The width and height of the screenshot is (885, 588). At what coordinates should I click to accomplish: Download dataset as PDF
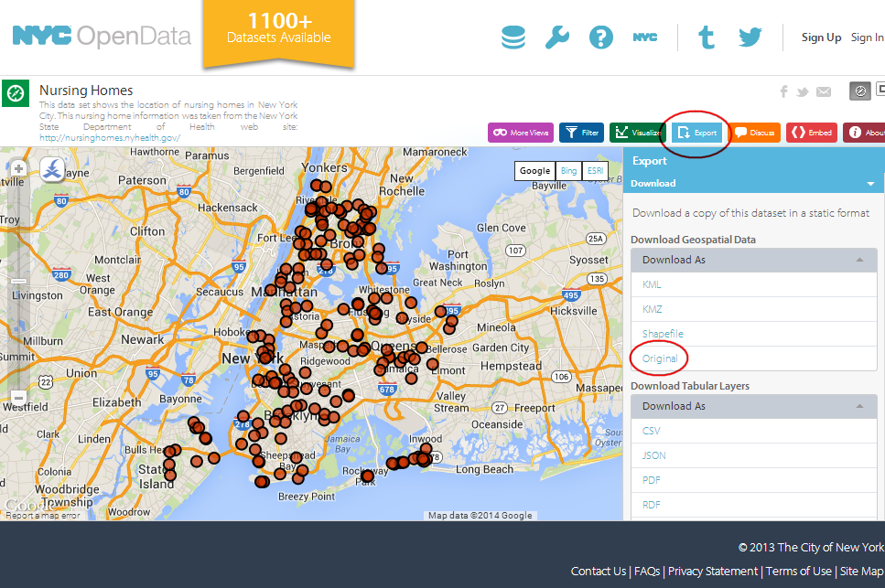click(x=651, y=480)
